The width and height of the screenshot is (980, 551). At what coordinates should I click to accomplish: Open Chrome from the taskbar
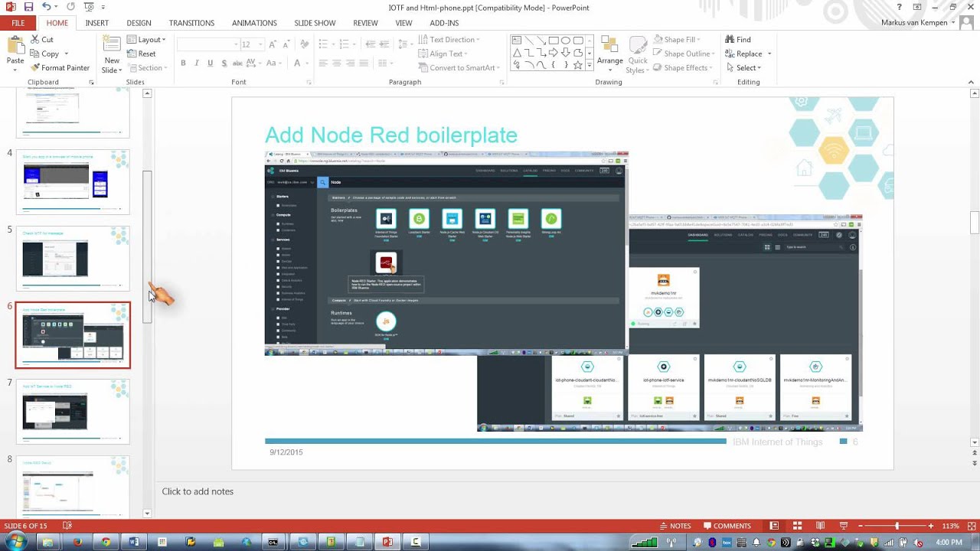pos(106,542)
